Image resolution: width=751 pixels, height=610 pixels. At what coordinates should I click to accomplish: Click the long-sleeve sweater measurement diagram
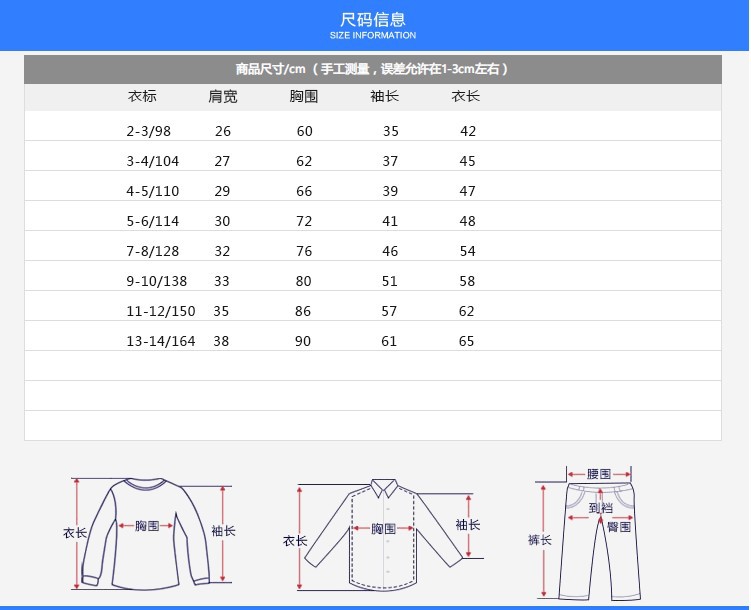149,533
